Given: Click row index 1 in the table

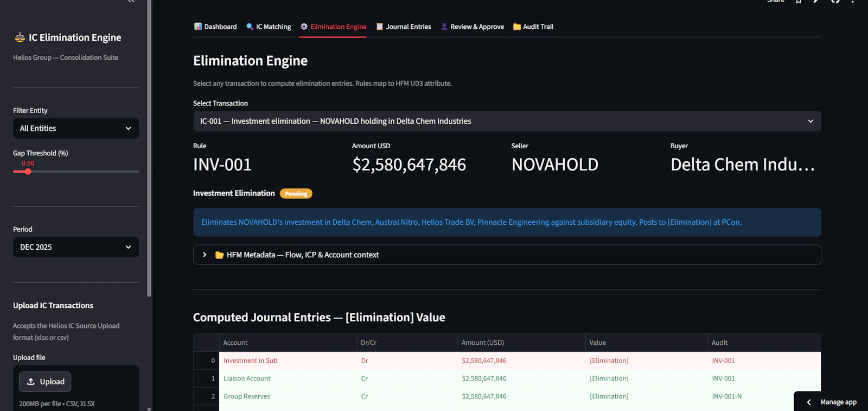Looking at the screenshot, I should pyautogui.click(x=207, y=378).
